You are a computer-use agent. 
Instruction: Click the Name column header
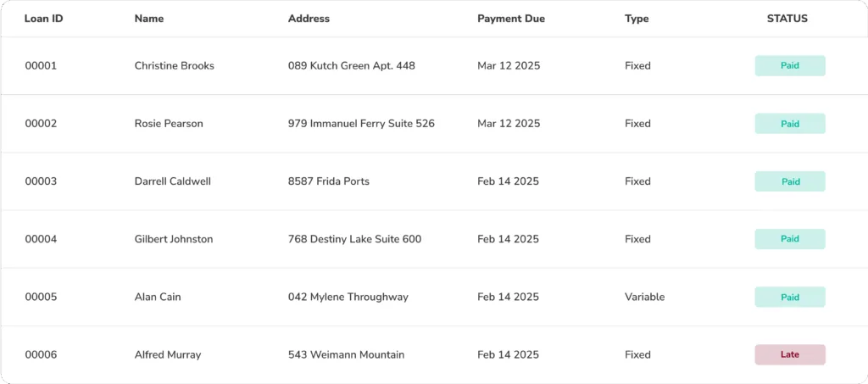click(x=149, y=19)
